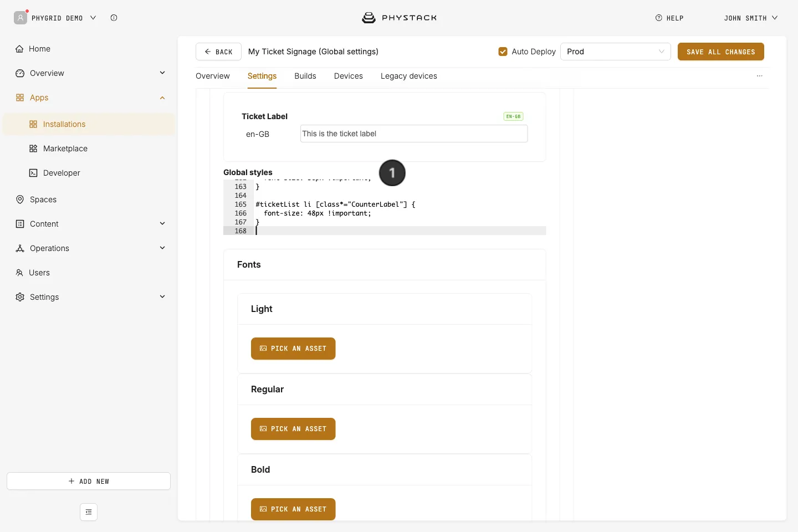Open the info icon beside PhyGrid Demo
798x532 pixels.
point(114,18)
